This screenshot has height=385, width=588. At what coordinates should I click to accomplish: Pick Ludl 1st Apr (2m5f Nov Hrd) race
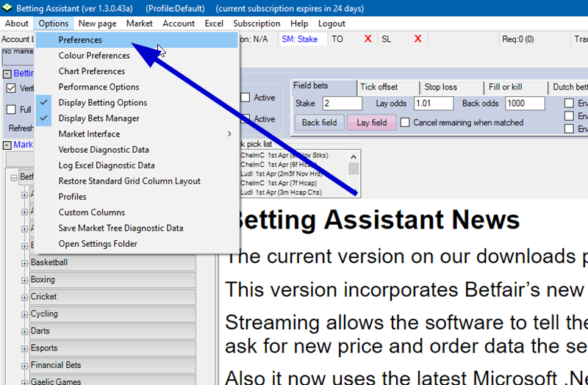(282, 174)
